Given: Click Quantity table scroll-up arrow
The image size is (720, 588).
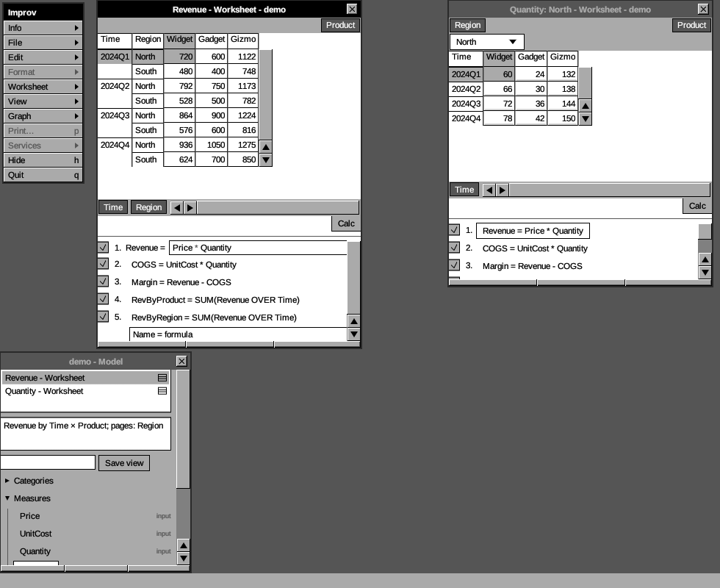Looking at the screenshot, I should click(x=586, y=106).
